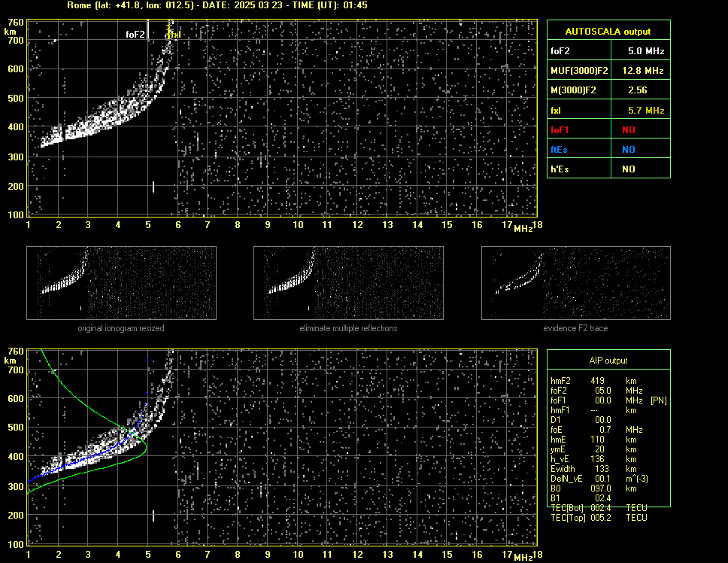Select the foF2 value 5.0 MHz
The width and height of the screenshot is (728, 563).
pos(646,51)
